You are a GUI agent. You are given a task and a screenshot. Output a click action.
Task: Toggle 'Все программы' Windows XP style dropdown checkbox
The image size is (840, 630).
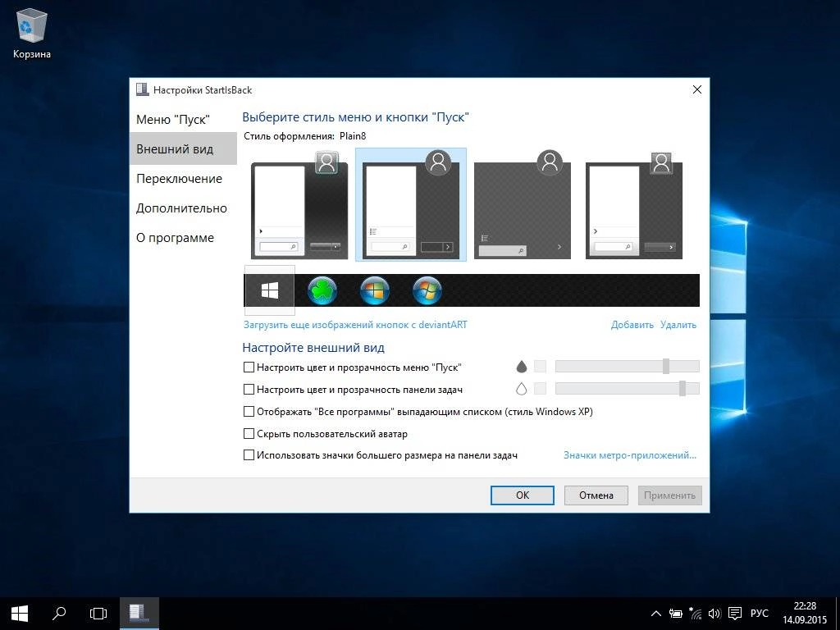click(x=249, y=412)
